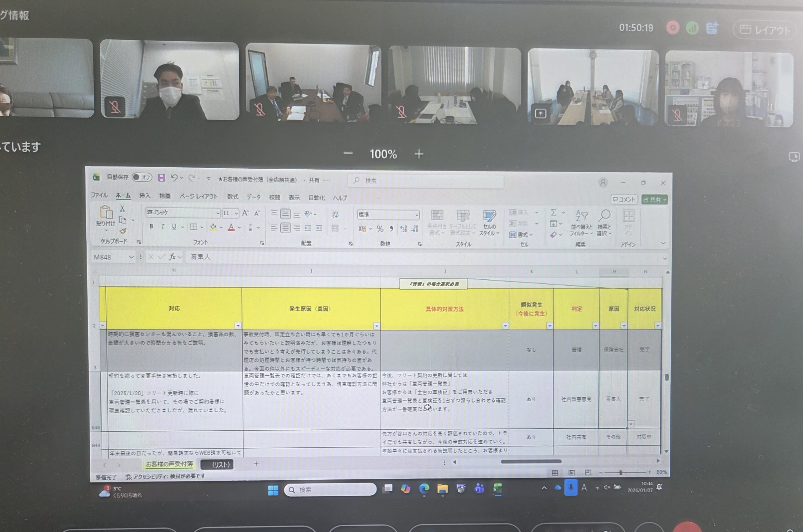This screenshot has height=532, width=803.
Task: Click the Bold formatting icon
Action: [x=152, y=226]
